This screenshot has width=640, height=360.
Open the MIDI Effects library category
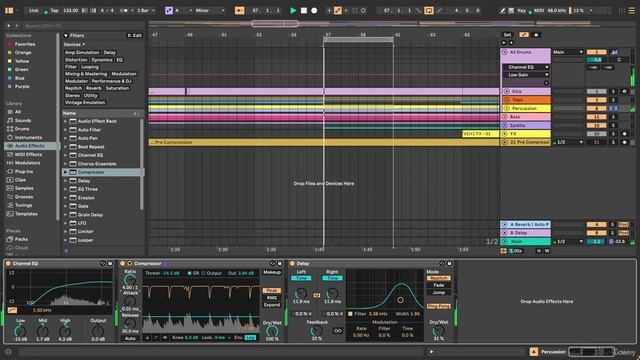(x=28, y=154)
